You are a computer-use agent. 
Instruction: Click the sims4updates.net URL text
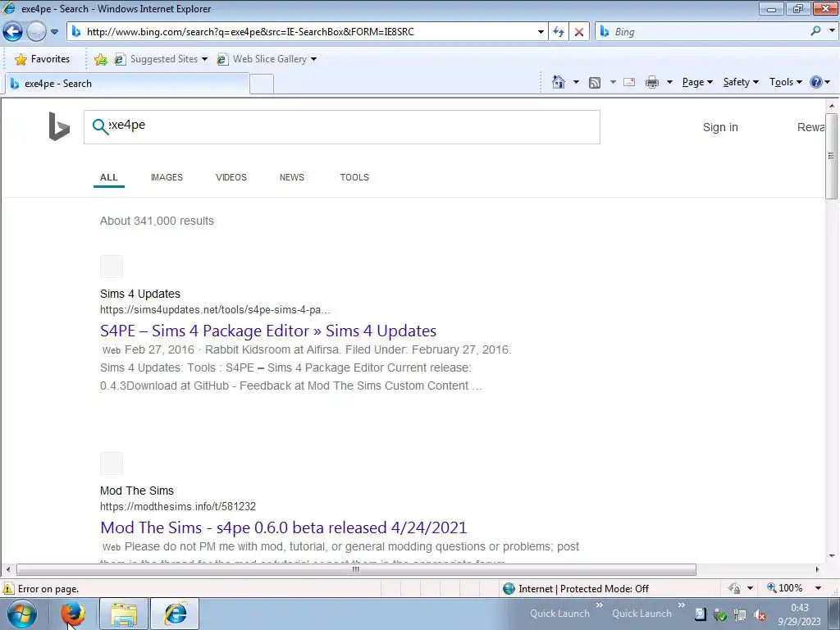(x=215, y=309)
